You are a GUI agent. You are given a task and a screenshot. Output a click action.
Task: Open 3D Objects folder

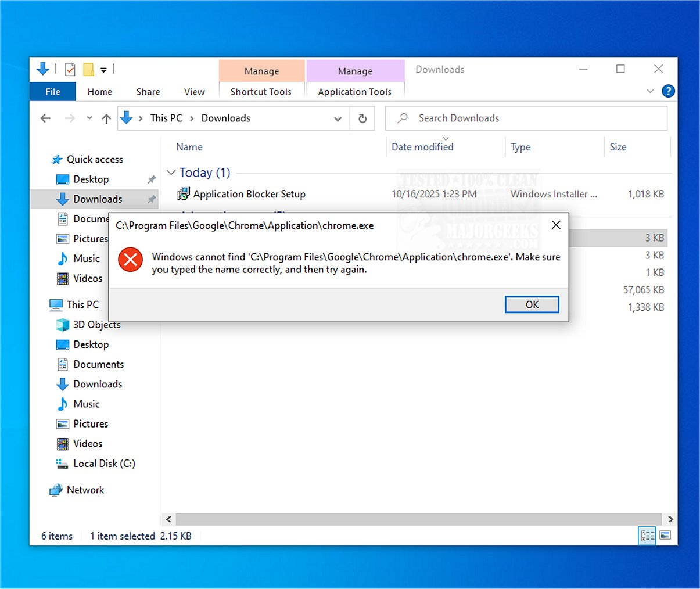click(97, 325)
